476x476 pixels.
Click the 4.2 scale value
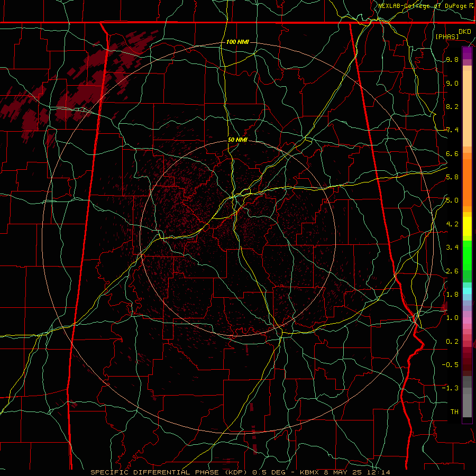[452, 224]
